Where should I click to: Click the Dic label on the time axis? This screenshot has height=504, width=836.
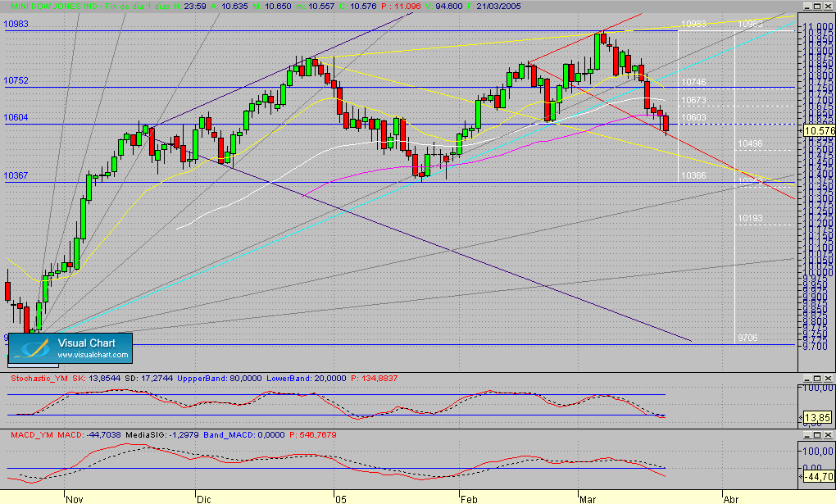click(x=203, y=500)
